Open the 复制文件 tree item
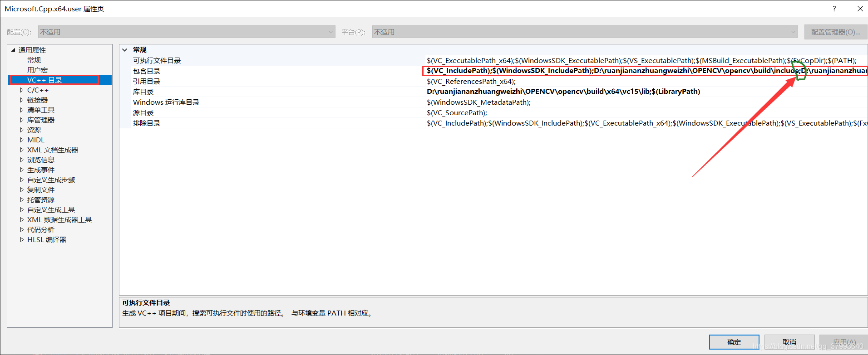This screenshot has width=868, height=355. click(x=41, y=190)
